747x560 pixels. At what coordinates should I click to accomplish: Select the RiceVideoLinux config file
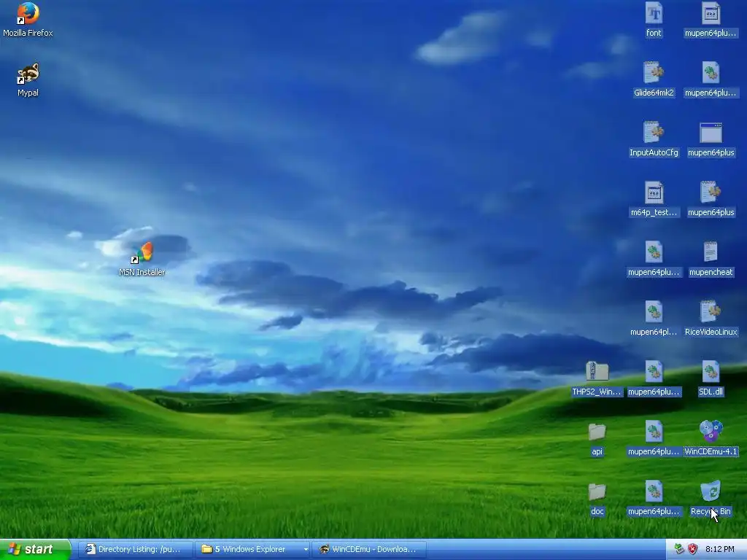(x=711, y=318)
